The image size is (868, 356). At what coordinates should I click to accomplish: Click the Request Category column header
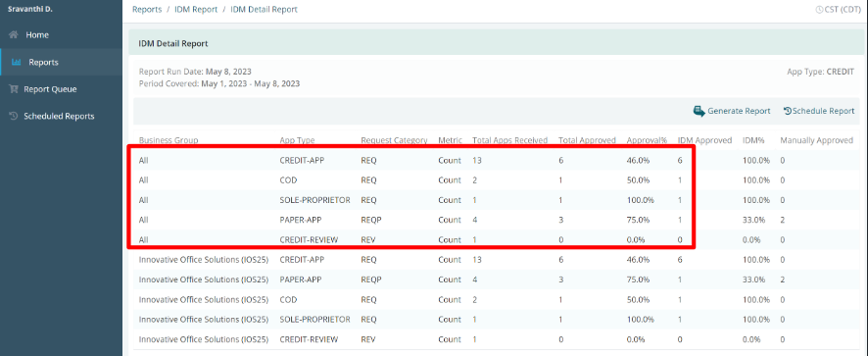[394, 140]
